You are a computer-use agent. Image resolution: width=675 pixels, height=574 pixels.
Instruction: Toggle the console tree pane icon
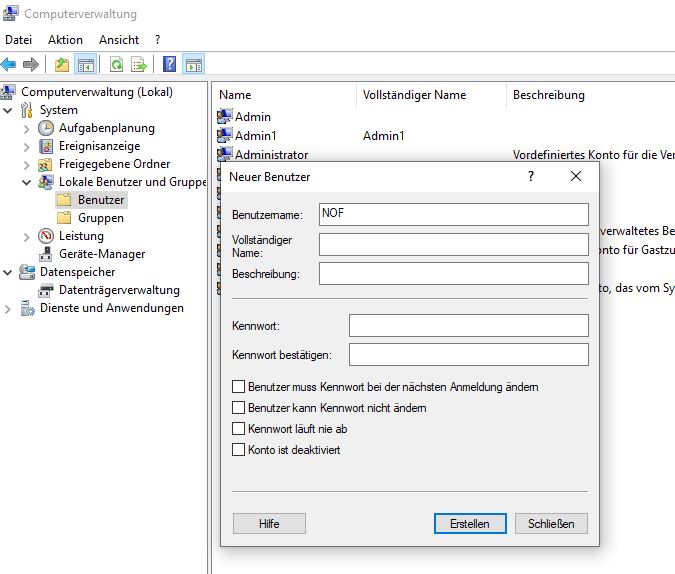(86, 65)
